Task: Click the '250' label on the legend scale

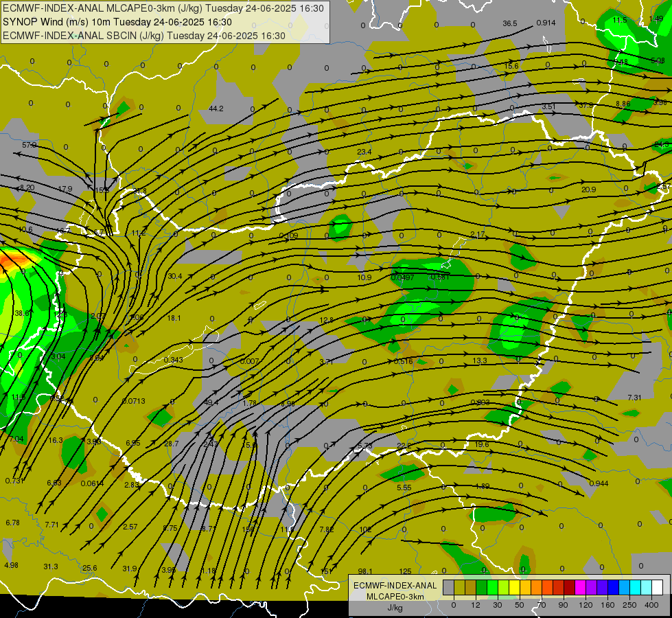Action: [629, 605]
